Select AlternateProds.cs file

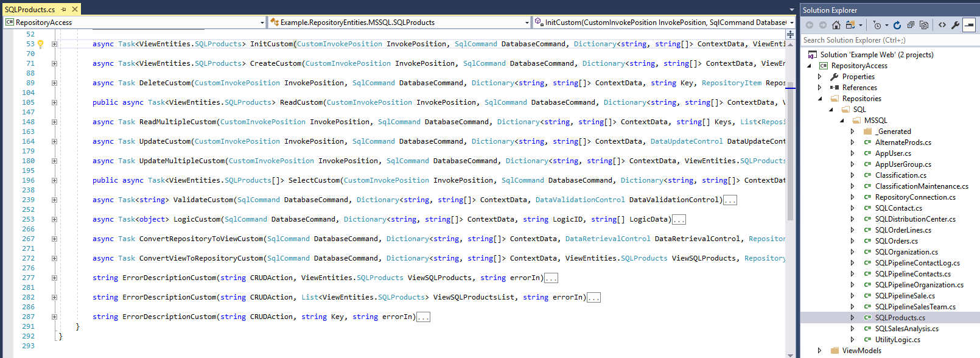pyautogui.click(x=903, y=142)
